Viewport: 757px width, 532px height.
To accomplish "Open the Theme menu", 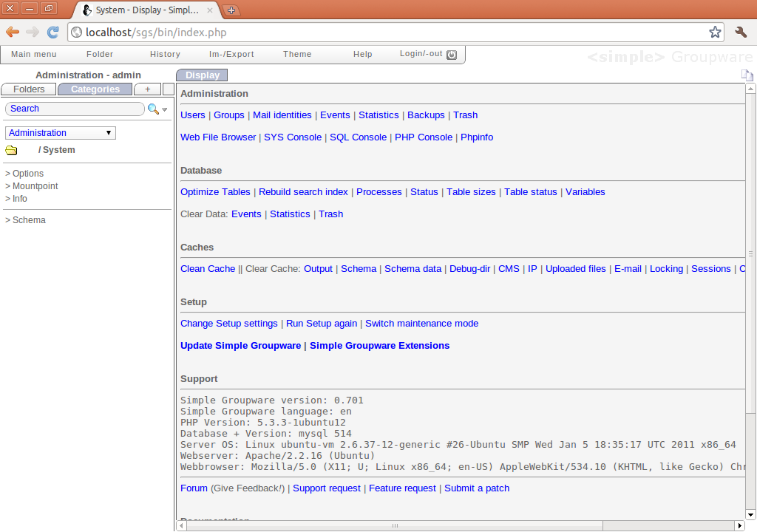I will [297, 54].
